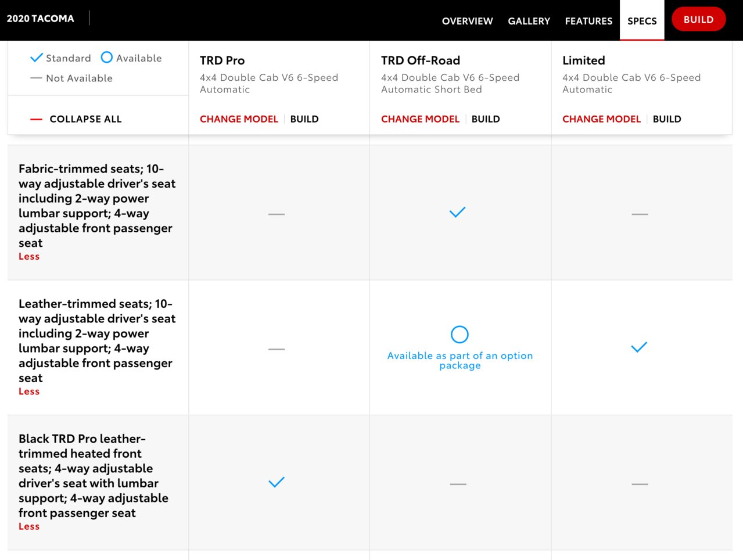The image size is (743, 560).
Task: Click dash for TRD Pro fabric-trimmed seats
Action: [x=277, y=214]
